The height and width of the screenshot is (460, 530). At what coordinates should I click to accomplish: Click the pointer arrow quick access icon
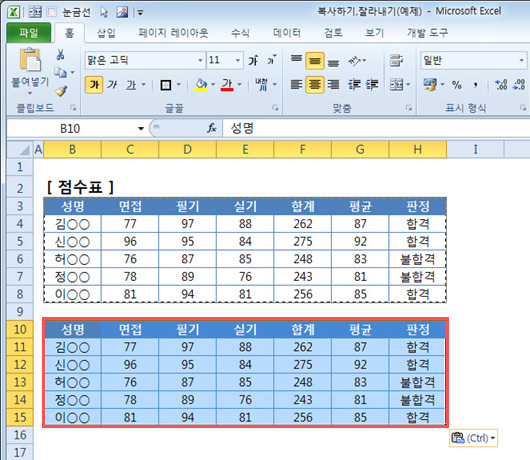tap(104, 13)
